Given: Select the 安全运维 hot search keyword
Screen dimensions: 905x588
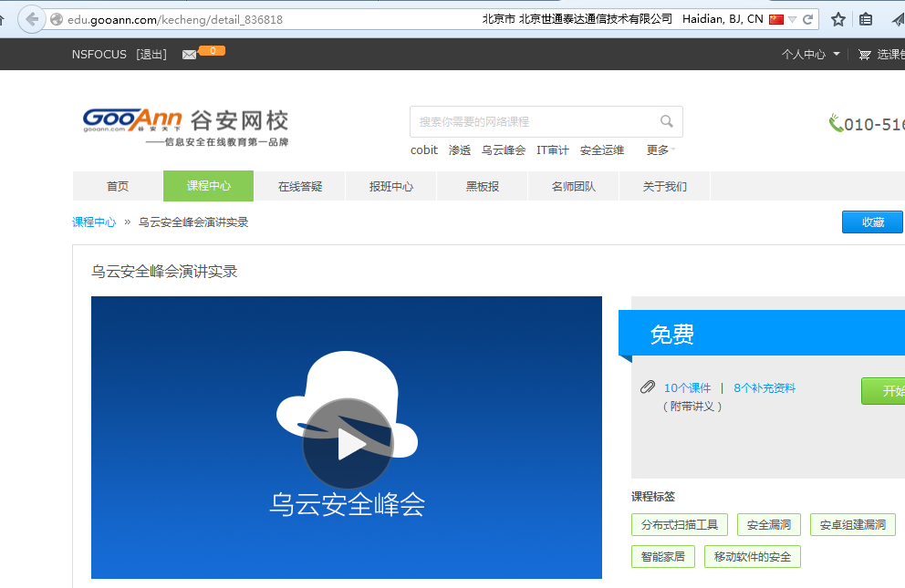Looking at the screenshot, I should pyautogui.click(x=602, y=150).
